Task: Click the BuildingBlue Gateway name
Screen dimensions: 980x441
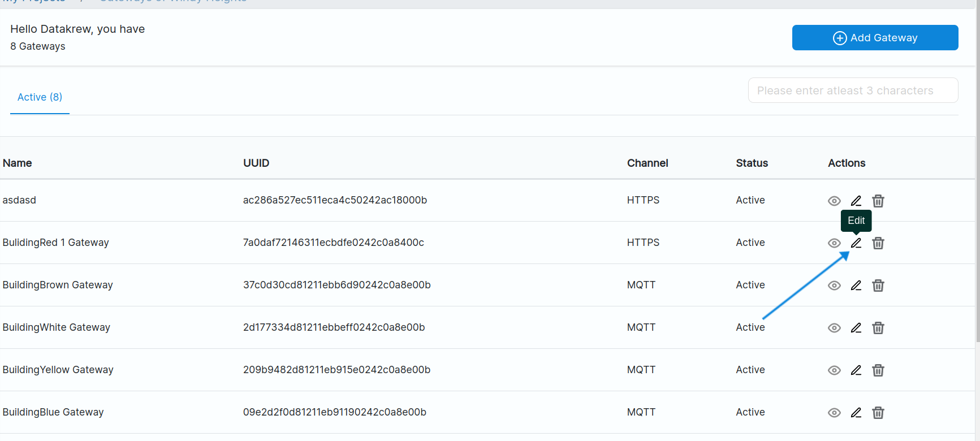Action: [x=53, y=412]
